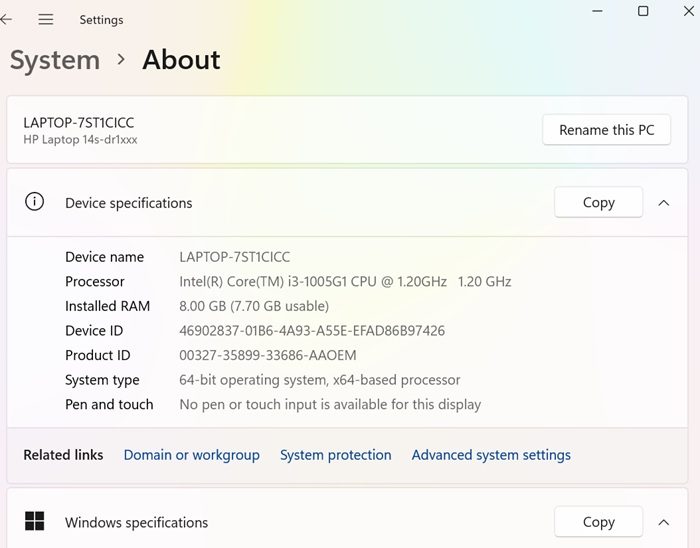Image resolution: width=700 pixels, height=548 pixels.
Task: Go to System in the breadcrumb
Action: pyautogui.click(x=55, y=60)
